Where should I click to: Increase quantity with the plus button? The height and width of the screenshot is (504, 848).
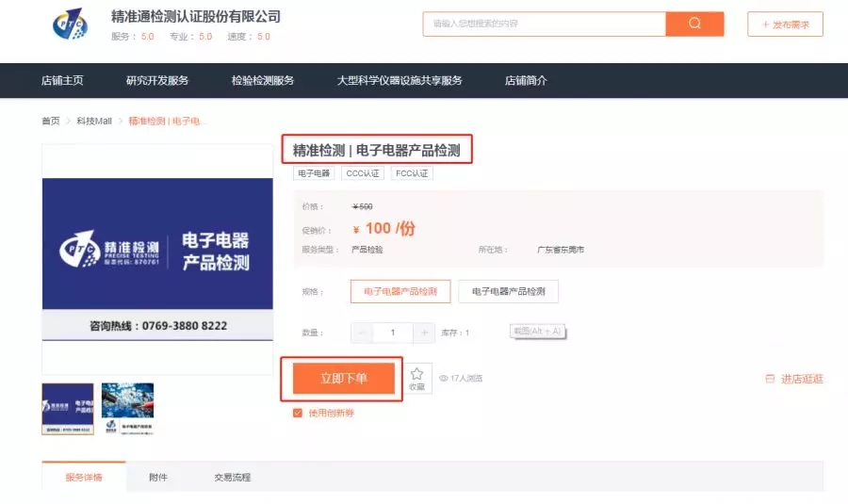(424, 333)
